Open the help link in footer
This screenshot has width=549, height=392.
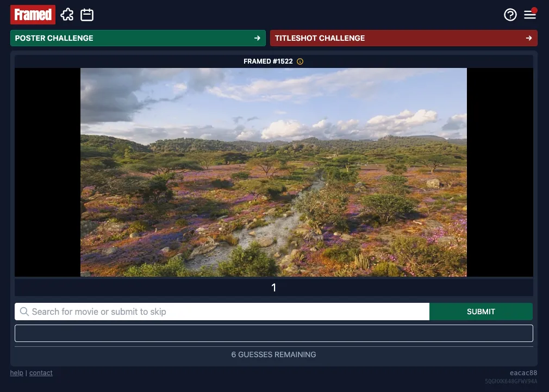point(16,373)
